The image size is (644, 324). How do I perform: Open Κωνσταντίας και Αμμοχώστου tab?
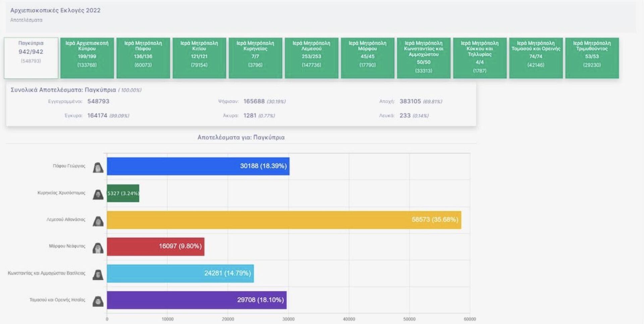424,58
